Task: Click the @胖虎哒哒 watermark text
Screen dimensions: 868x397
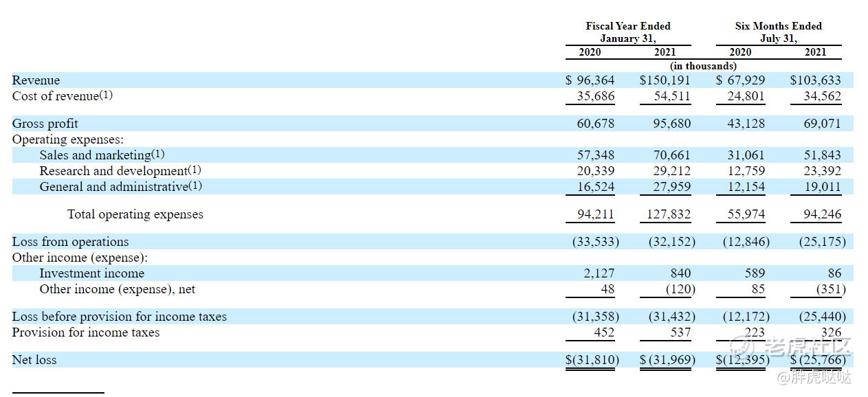Action: (814, 377)
